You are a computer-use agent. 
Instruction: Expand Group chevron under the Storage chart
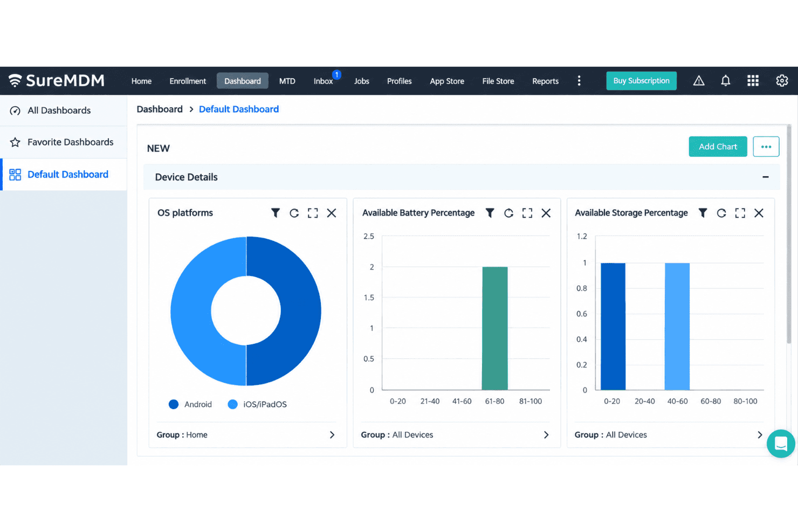[760, 435]
